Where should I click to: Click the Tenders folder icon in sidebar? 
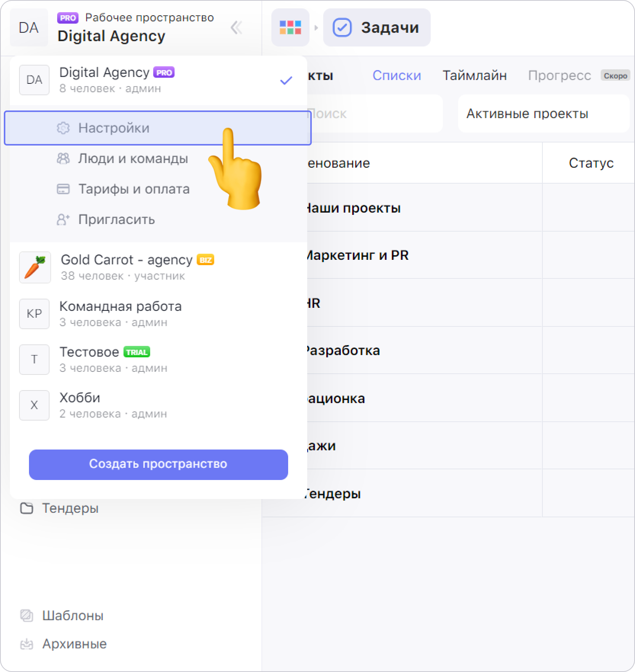click(x=26, y=508)
